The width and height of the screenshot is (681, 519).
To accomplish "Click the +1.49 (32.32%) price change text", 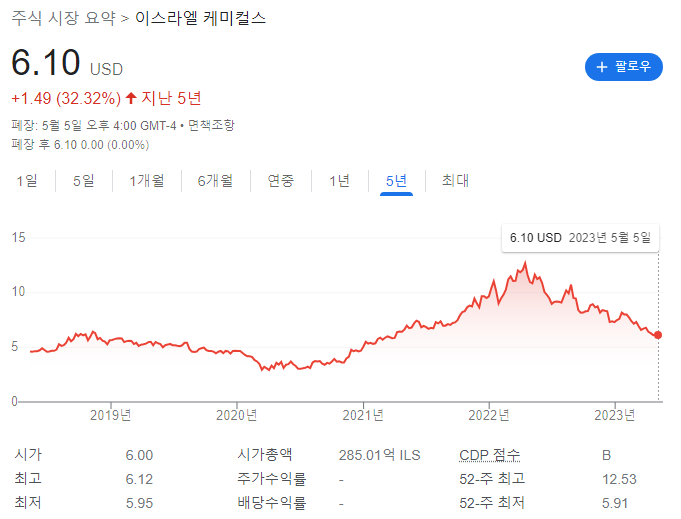I will point(66,99).
